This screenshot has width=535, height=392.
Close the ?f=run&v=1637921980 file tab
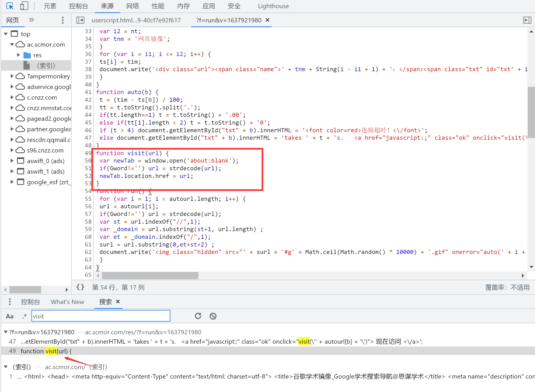[268, 20]
